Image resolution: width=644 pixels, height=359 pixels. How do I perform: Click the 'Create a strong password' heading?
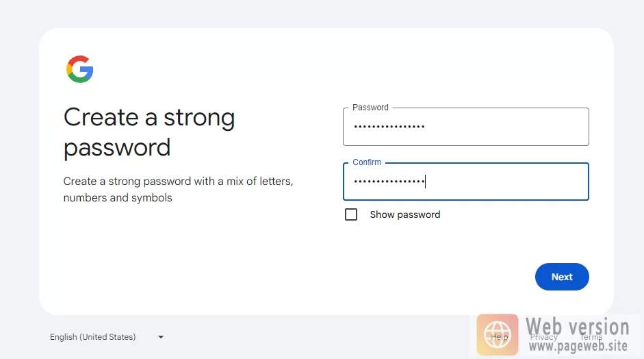point(149,132)
